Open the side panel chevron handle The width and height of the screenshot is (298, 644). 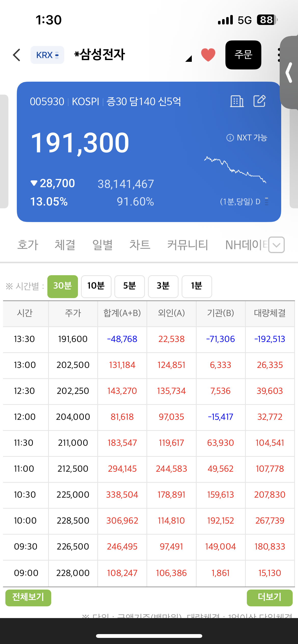289,72
